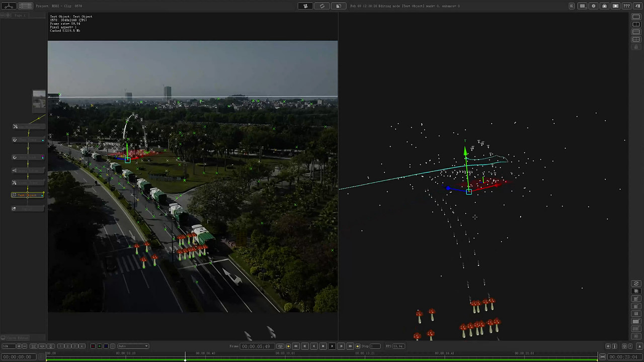This screenshot has width=644, height=362.
Task: Click the FPS value field
Action: [x=398, y=346]
